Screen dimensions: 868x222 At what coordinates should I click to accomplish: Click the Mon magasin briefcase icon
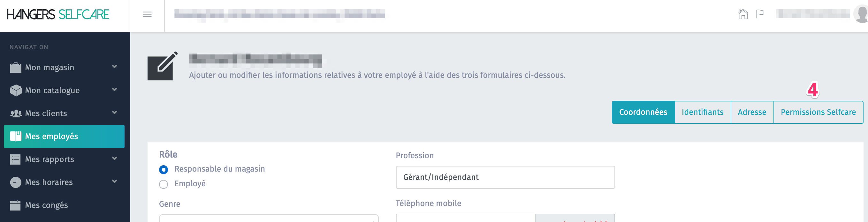16,68
